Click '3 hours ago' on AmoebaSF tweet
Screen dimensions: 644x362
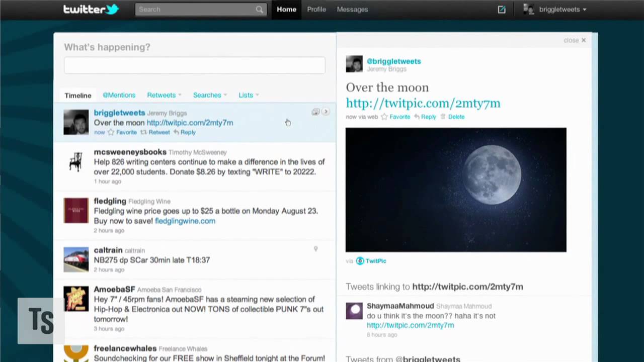(x=109, y=329)
